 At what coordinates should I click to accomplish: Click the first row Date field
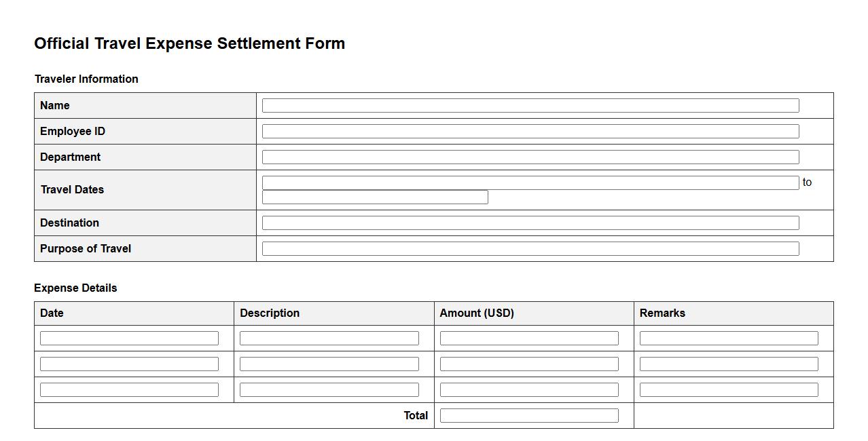click(129, 339)
